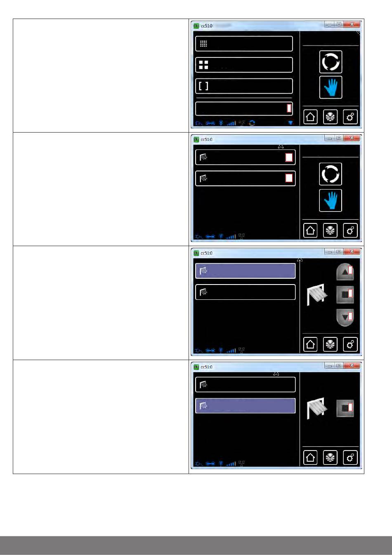Select the highlighted first awning list entry
392x555 pixels.
coord(245,271)
